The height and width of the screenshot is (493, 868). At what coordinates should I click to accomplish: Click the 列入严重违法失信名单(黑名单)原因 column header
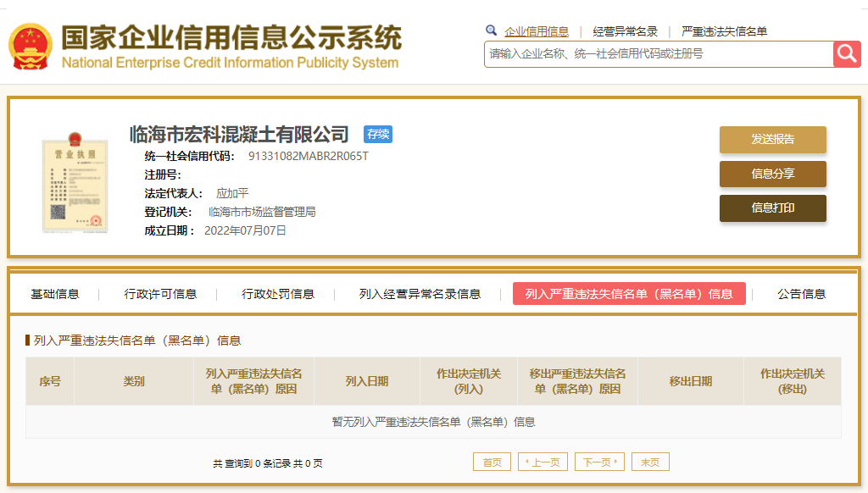[253, 381]
